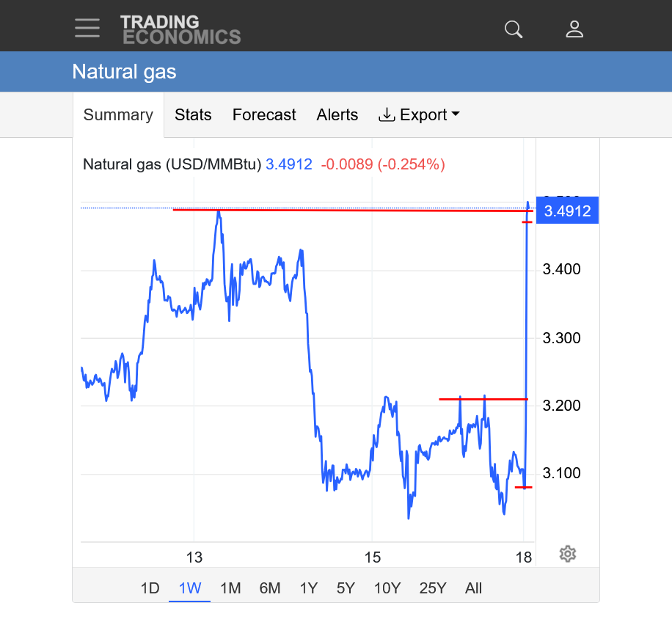The image size is (672, 633).
Task: Switch to the Summary tab
Action: 118,115
